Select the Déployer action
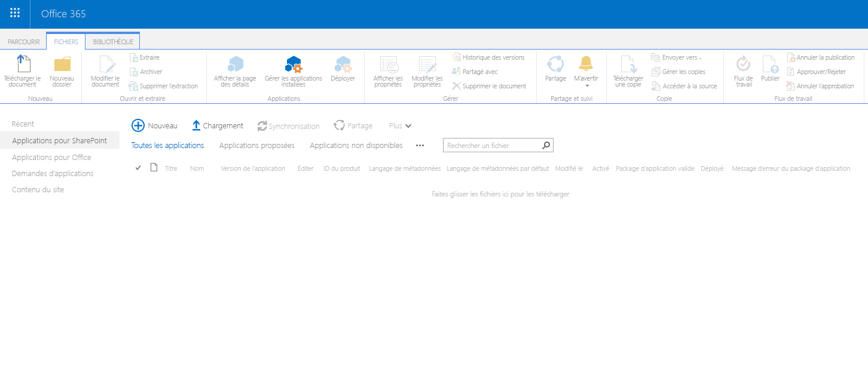 coord(343,70)
